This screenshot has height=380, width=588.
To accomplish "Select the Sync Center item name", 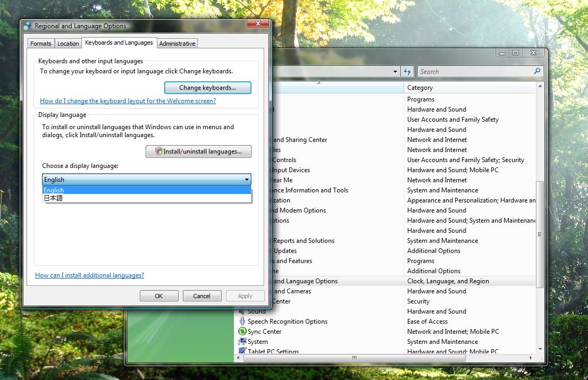I will coord(264,332).
